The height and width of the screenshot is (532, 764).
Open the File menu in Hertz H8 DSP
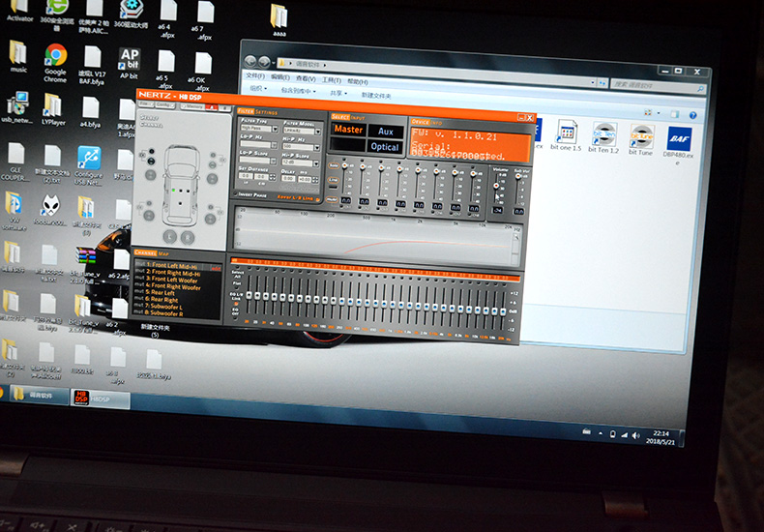(x=144, y=104)
